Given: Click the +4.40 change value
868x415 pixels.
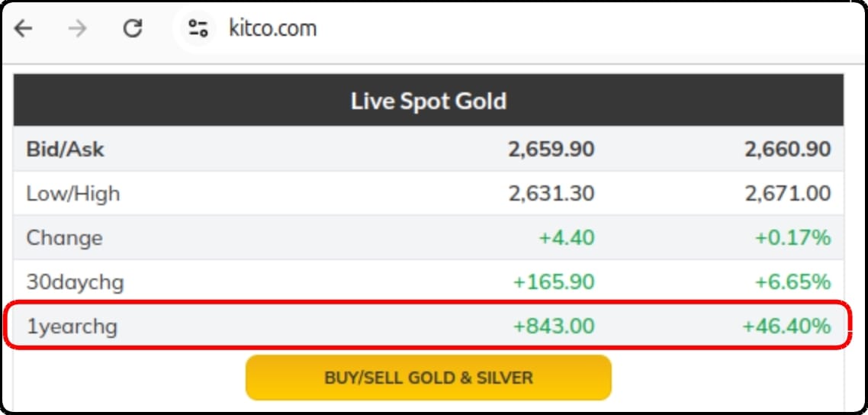Looking at the screenshot, I should (567, 238).
